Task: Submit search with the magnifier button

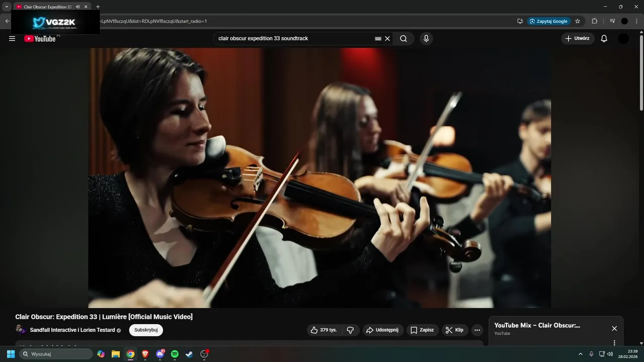Action: click(404, 39)
